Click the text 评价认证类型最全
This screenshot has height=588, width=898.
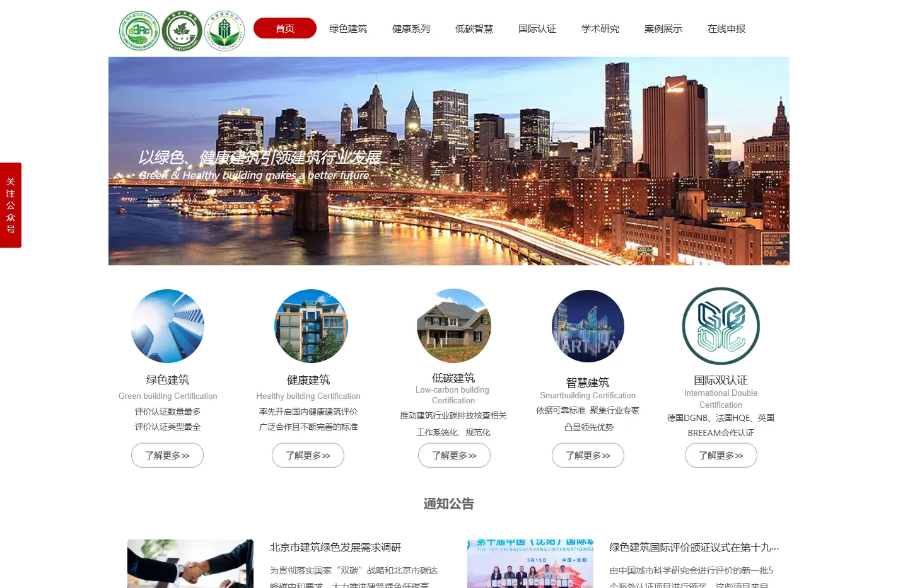click(168, 427)
